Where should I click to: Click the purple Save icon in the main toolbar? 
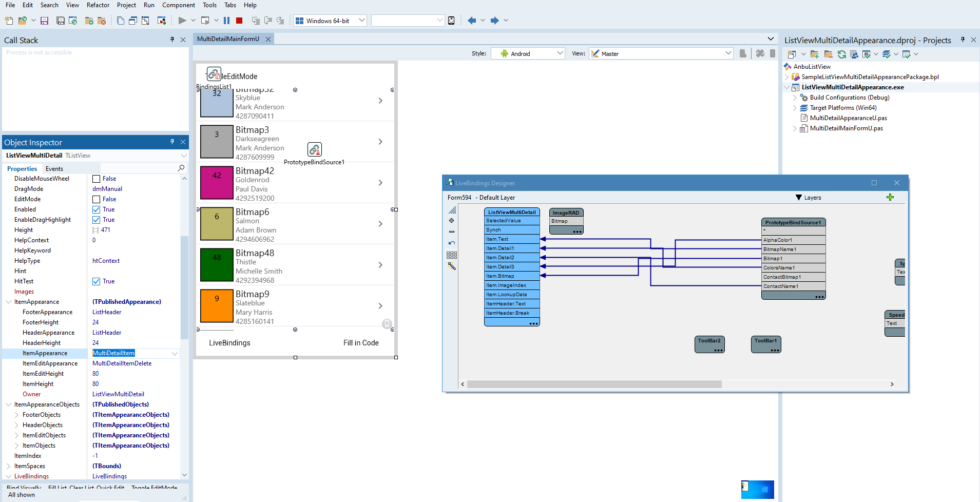45,21
